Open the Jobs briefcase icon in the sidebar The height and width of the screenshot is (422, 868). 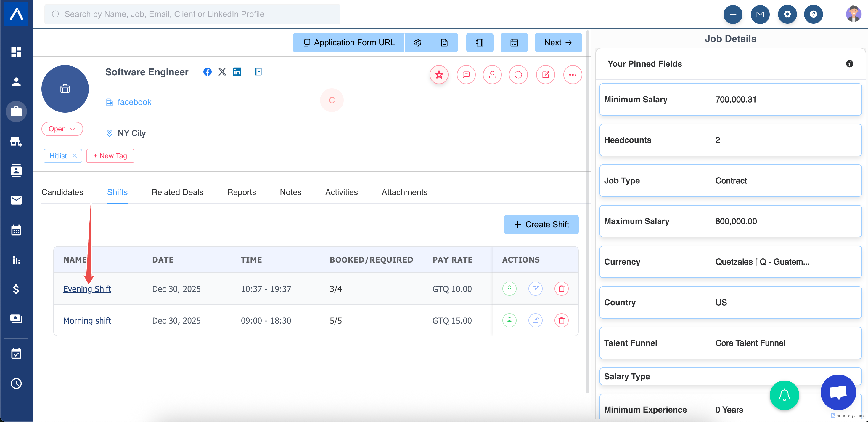16,111
